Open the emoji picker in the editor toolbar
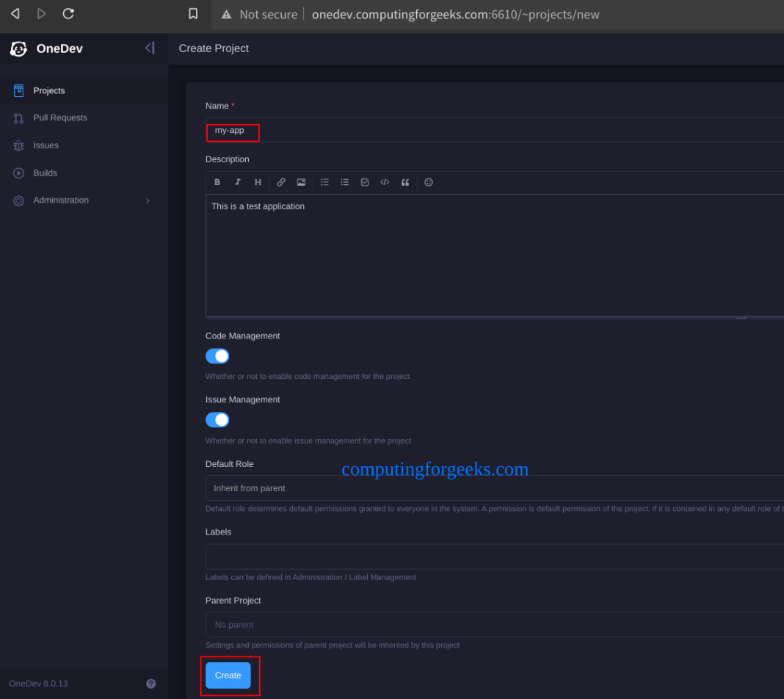The image size is (784, 699). pos(429,182)
